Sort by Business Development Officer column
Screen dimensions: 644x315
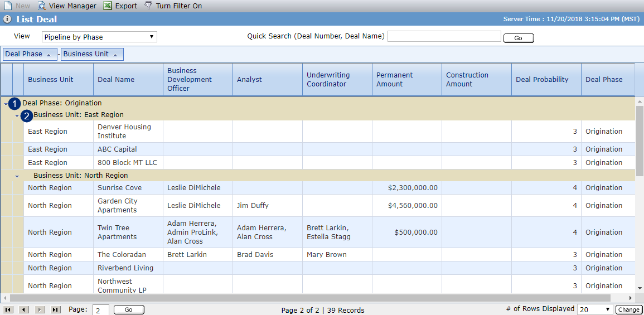tap(198, 80)
